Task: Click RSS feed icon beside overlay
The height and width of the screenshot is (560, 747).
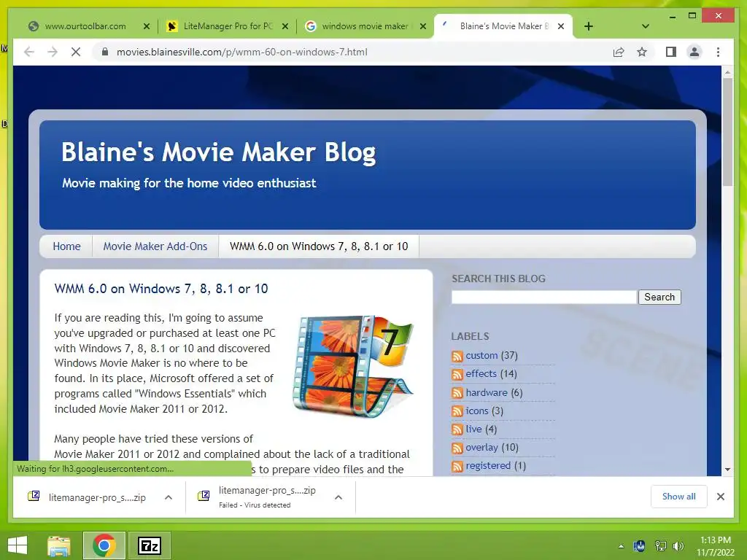Action: (457, 448)
